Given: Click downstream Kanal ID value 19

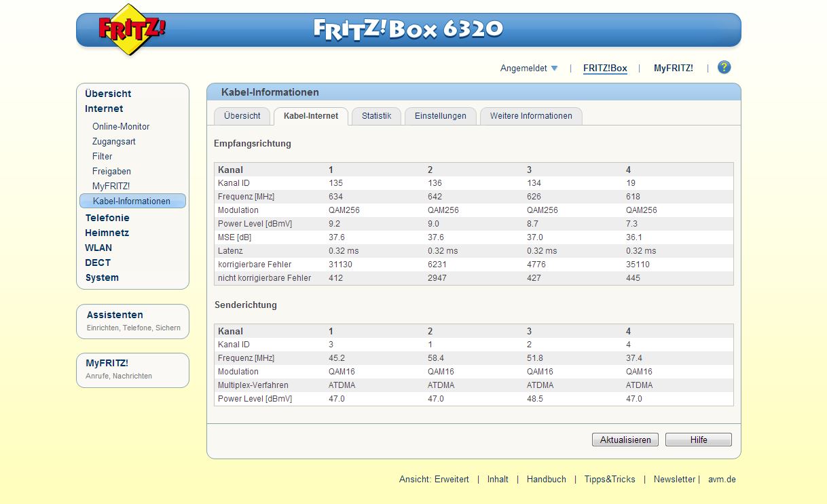Looking at the screenshot, I should tap(630, 183).
